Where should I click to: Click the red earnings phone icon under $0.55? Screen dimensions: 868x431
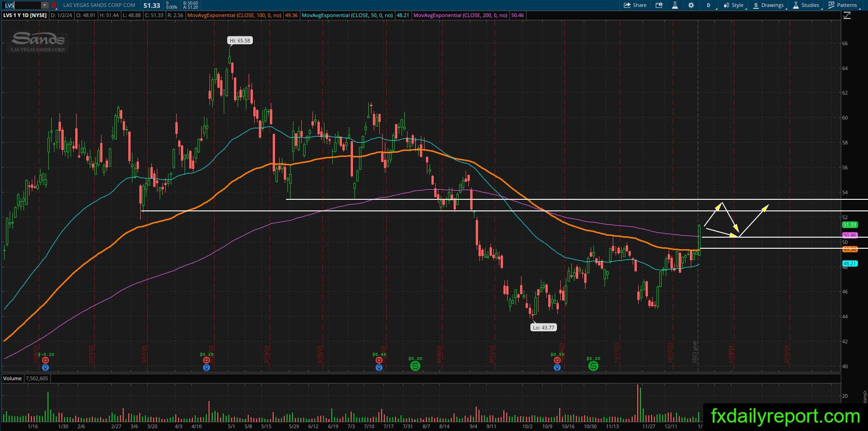tap(557, 360)
